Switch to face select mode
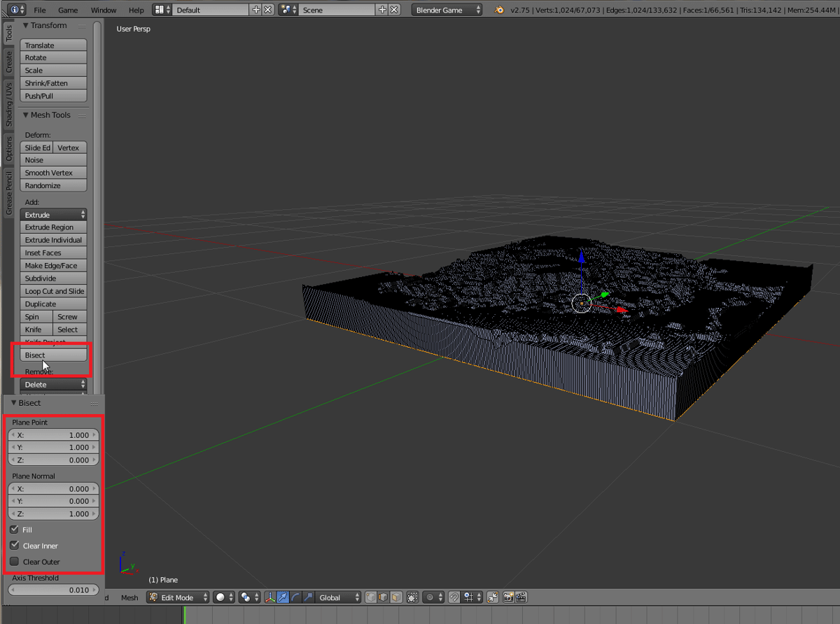The height and width of the screenshot is (624, 840). click(396, 597)
